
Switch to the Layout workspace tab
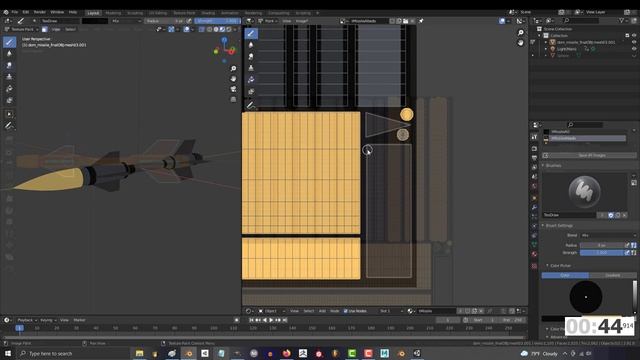(x=93, y=13)
